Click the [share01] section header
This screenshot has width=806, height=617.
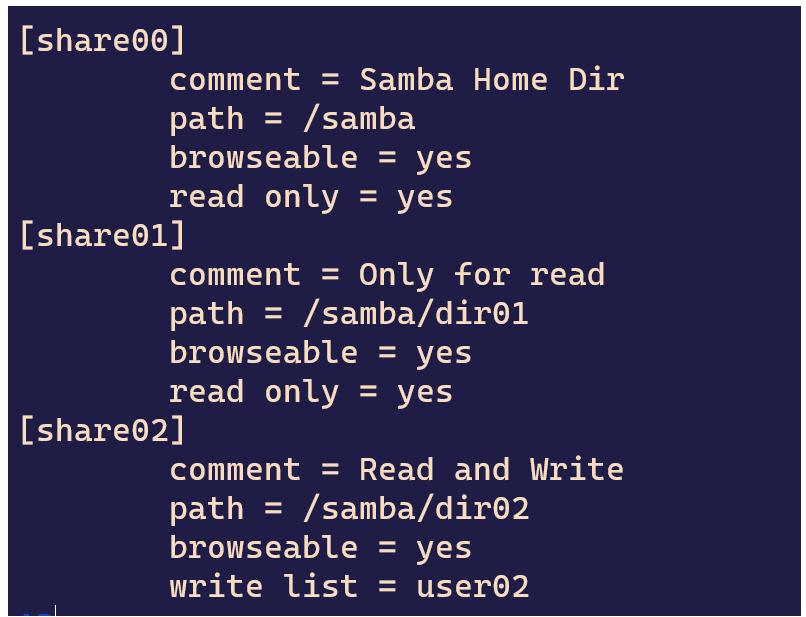(102, 236)
